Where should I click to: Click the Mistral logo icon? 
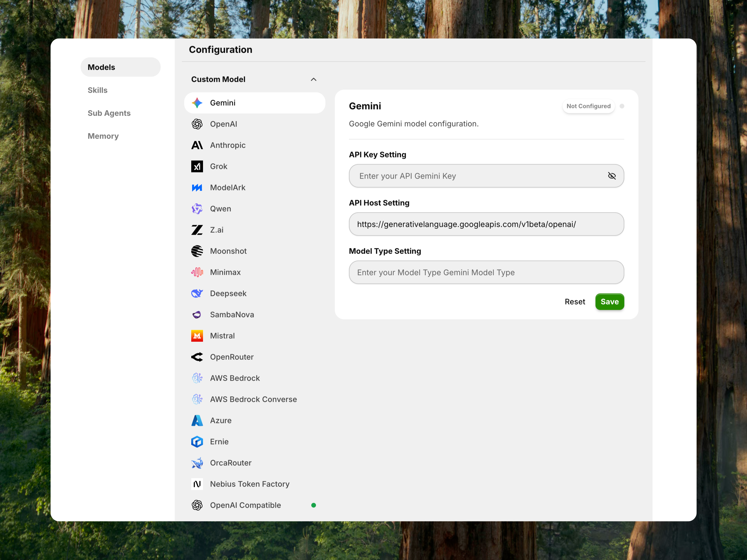click(197, 336)
